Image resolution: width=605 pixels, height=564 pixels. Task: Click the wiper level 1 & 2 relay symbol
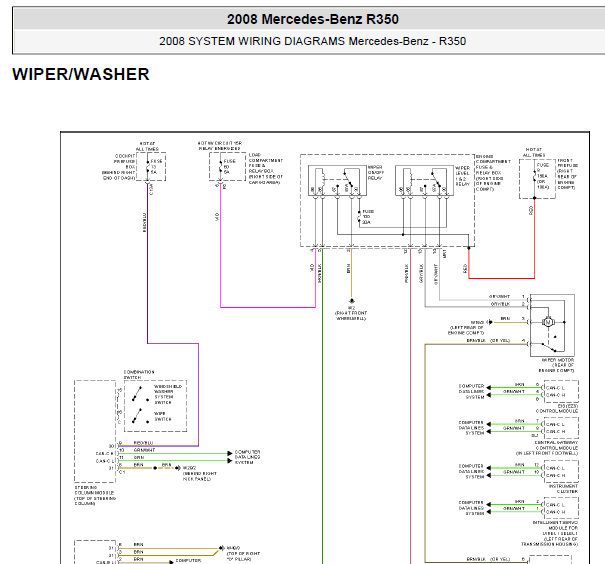click(424, 181)
